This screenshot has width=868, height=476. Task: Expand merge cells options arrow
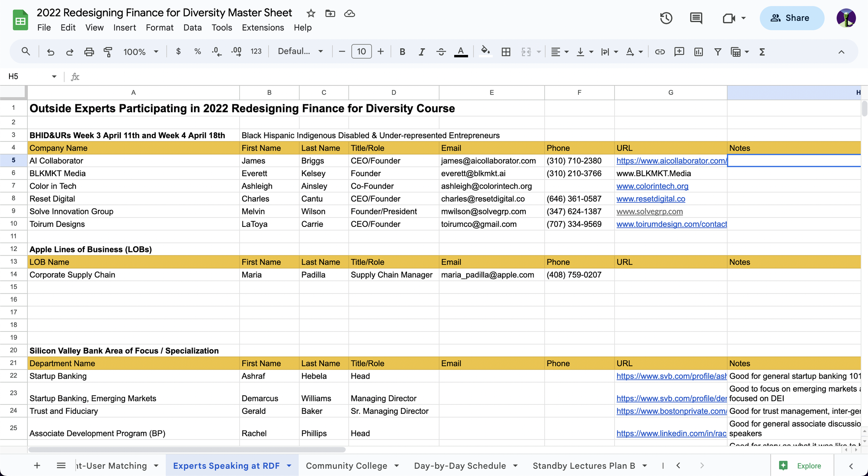[539, 52]
